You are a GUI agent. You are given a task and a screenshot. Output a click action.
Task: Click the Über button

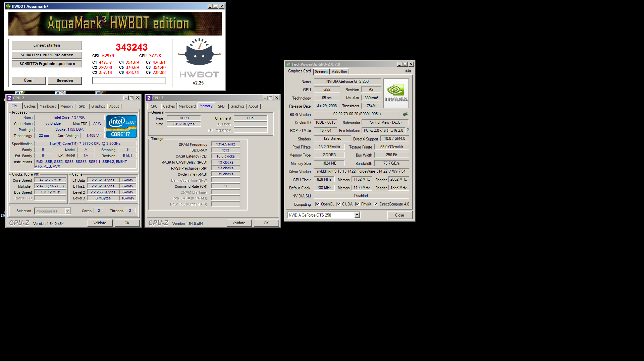29,80
